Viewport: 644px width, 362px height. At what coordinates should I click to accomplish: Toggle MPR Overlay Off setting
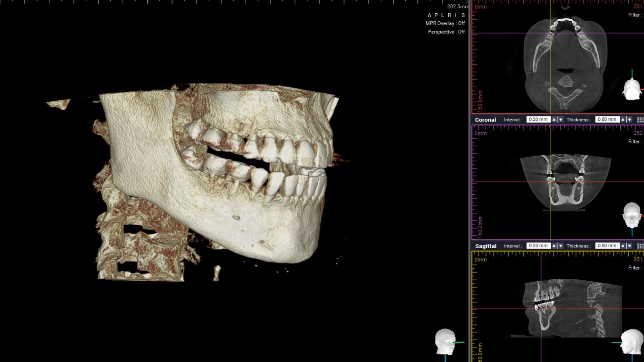445,23
